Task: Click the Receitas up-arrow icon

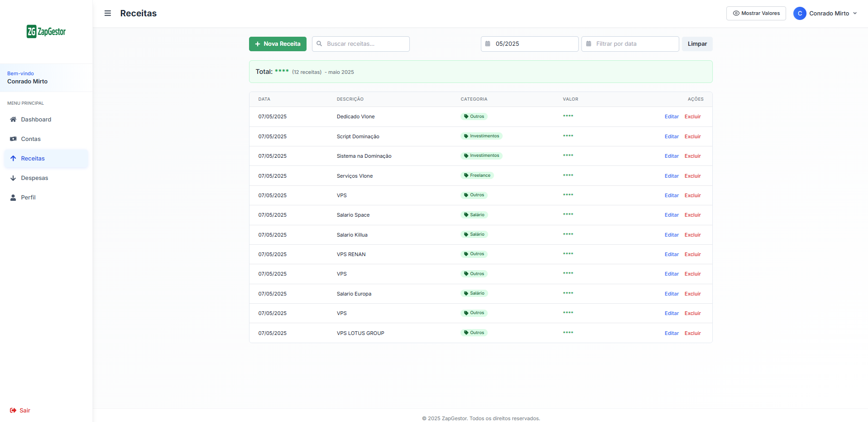Action: (13, 158)
